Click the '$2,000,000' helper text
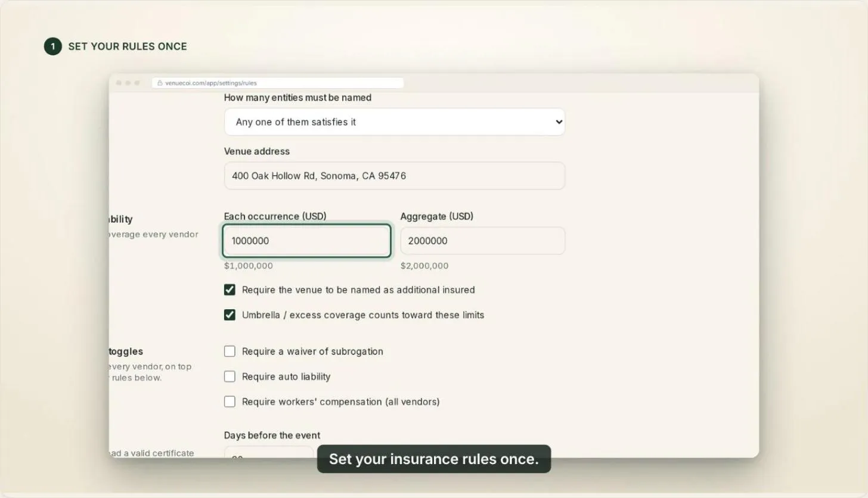This screenshot has height=498, width=868. click(x=424, y=266)
